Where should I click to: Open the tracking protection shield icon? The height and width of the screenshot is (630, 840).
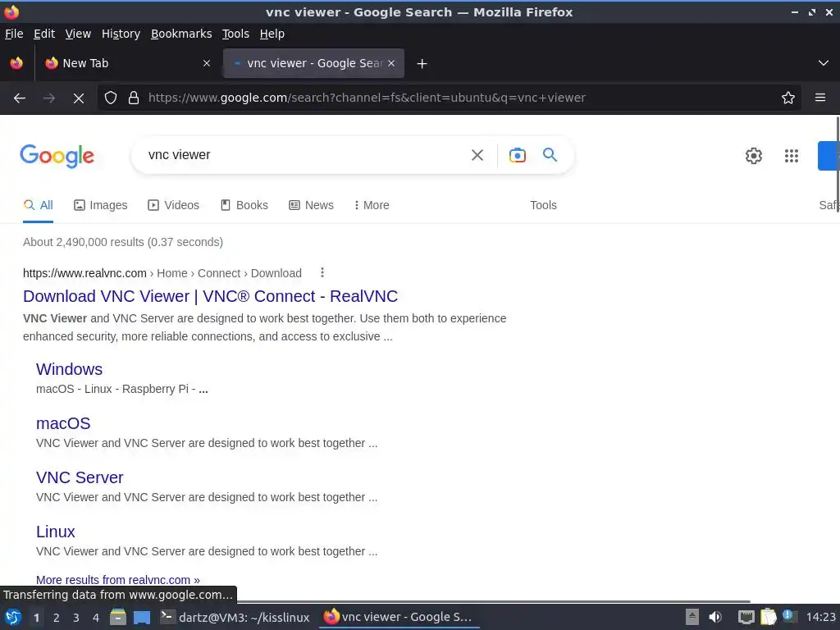(111, 98)
